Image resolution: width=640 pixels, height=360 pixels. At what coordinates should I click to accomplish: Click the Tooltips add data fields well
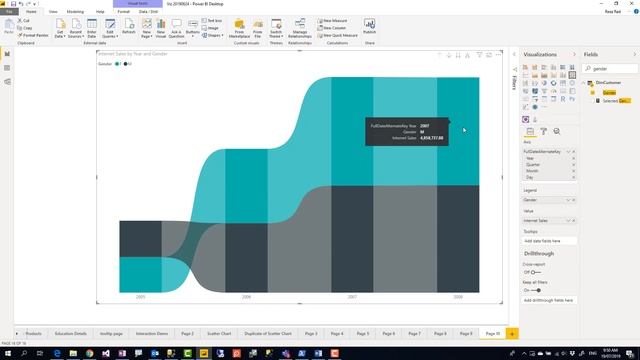click(x=549, y=241)
